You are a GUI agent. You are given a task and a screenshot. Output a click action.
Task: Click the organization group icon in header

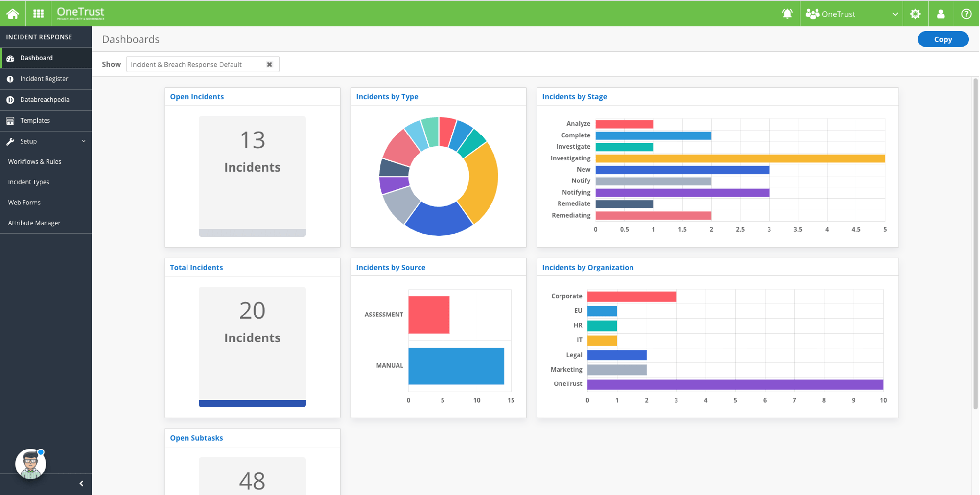813,14
